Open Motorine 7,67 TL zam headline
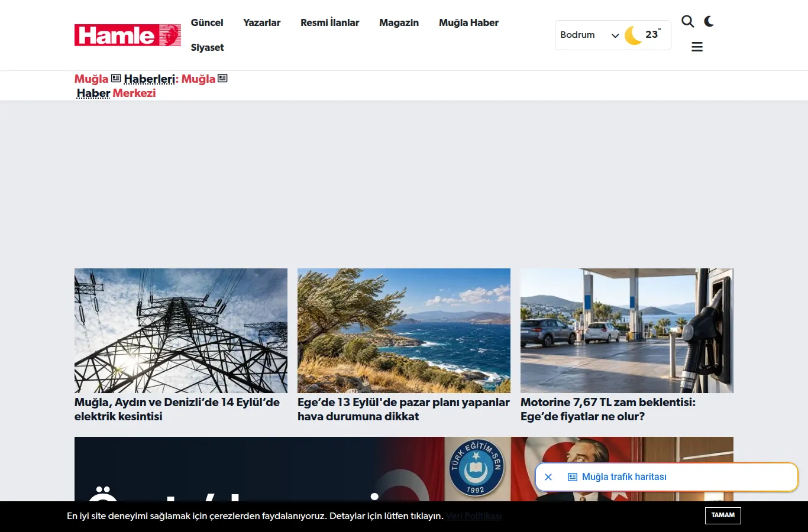The image size is (808, 532). click(608, 409)
